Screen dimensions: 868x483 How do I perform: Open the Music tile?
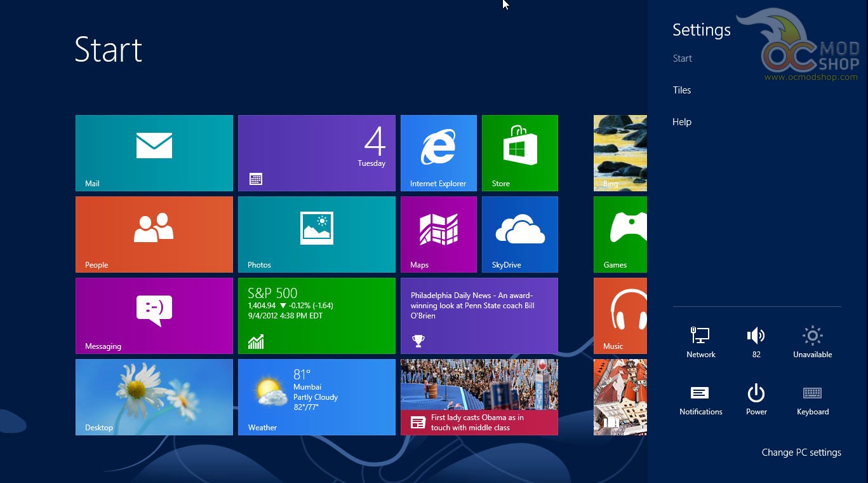tap(620, 316)
